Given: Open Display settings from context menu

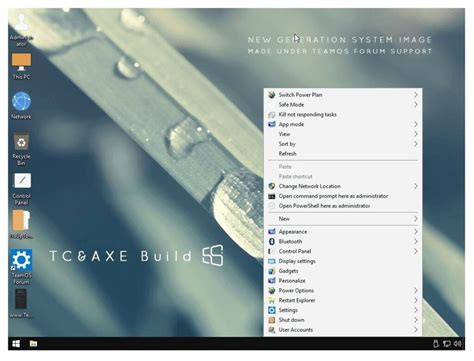Looking at the screenshot, I should coord(343,261).
